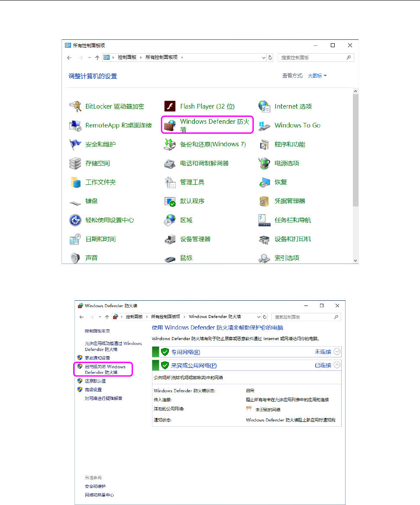This screenshot has width=420, height=505.
Task: Expand address bar dropdown in Firewall window
Action: coord(258,317)
